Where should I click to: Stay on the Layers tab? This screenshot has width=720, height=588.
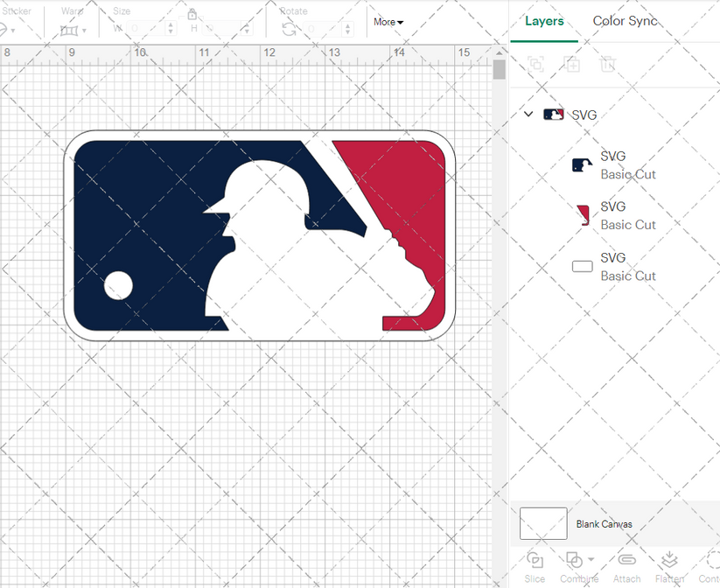point(544,20)
